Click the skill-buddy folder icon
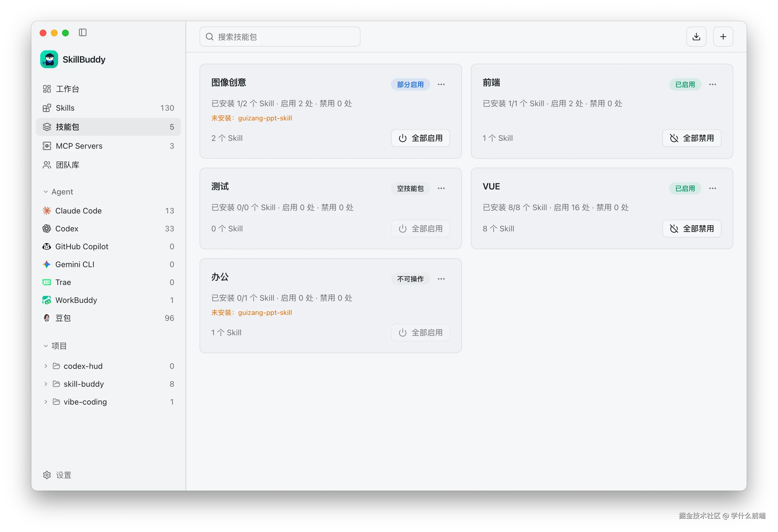This screenshot has height=532, width=778. (56, 384)
